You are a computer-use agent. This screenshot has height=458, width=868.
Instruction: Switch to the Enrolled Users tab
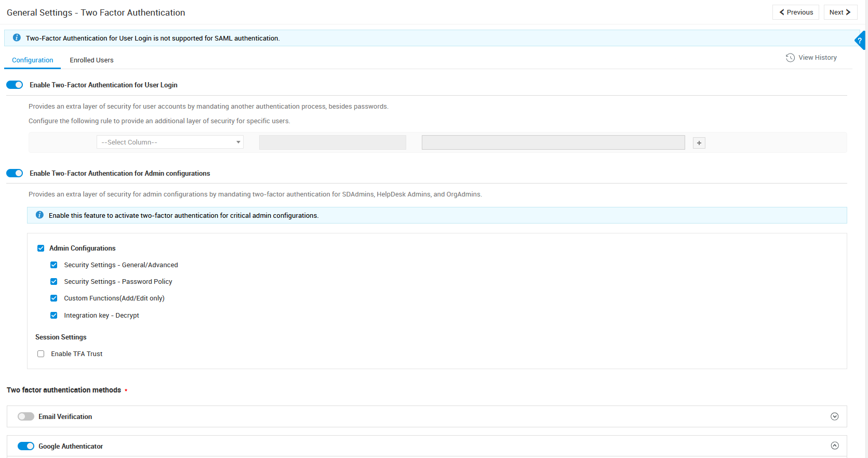[x=91, y=60]
